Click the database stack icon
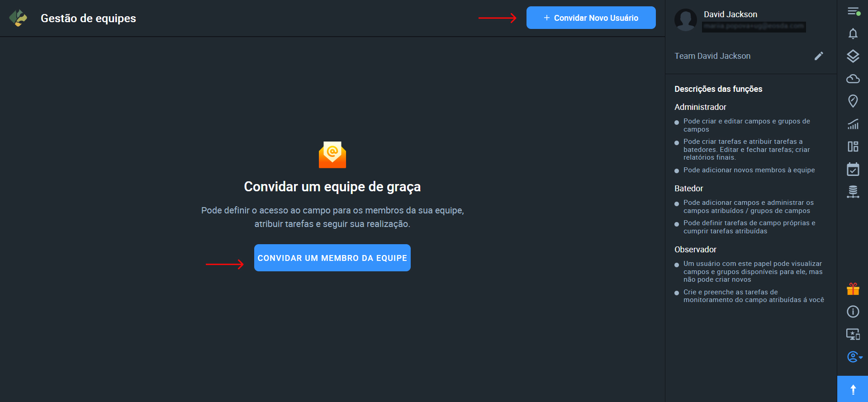 point(853,192)
